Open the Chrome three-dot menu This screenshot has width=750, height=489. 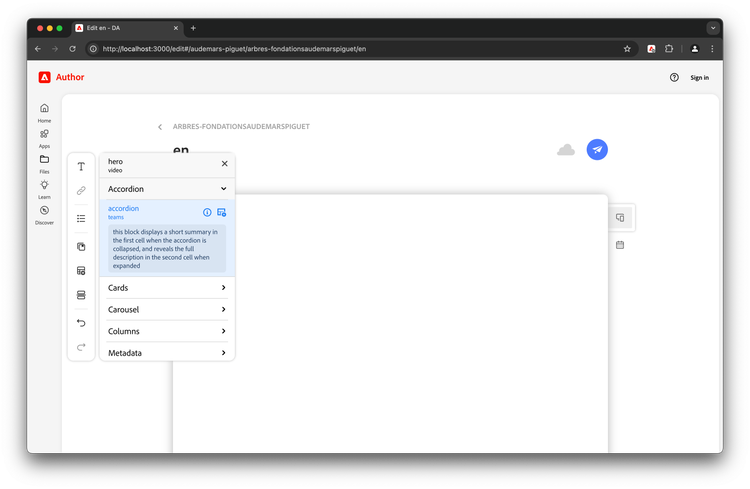tap(712, 49)
